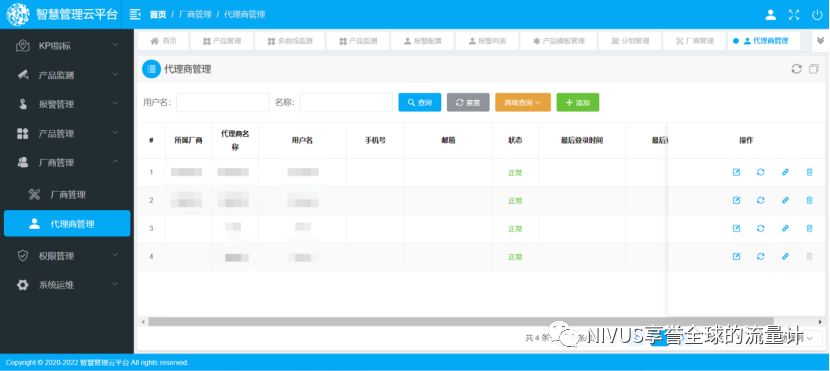The image size is (830, 371).
Task: Click 厂商管理 breadcrumb link
Action: (195, 14)
